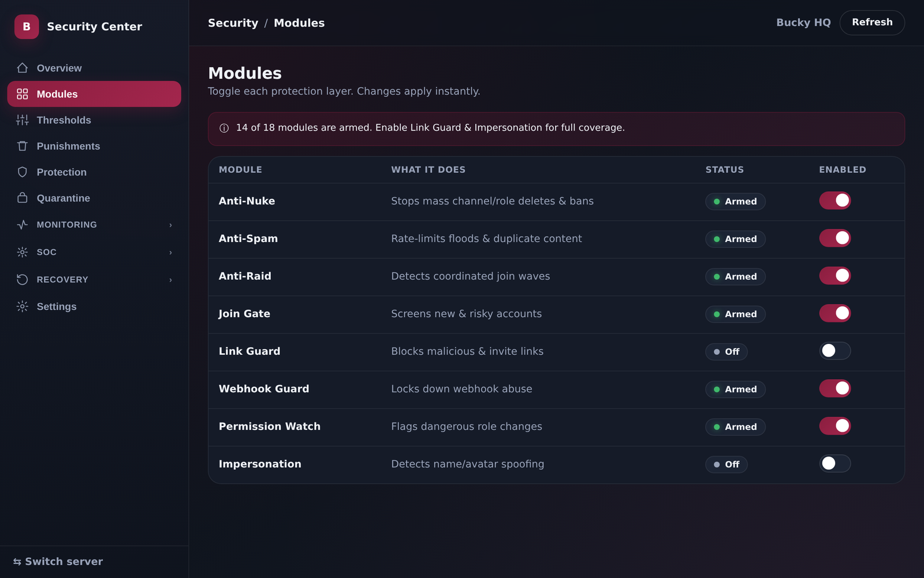924x578 pixels.
Task: Turn on the Impersonation module switch
Action: [835, 464]
